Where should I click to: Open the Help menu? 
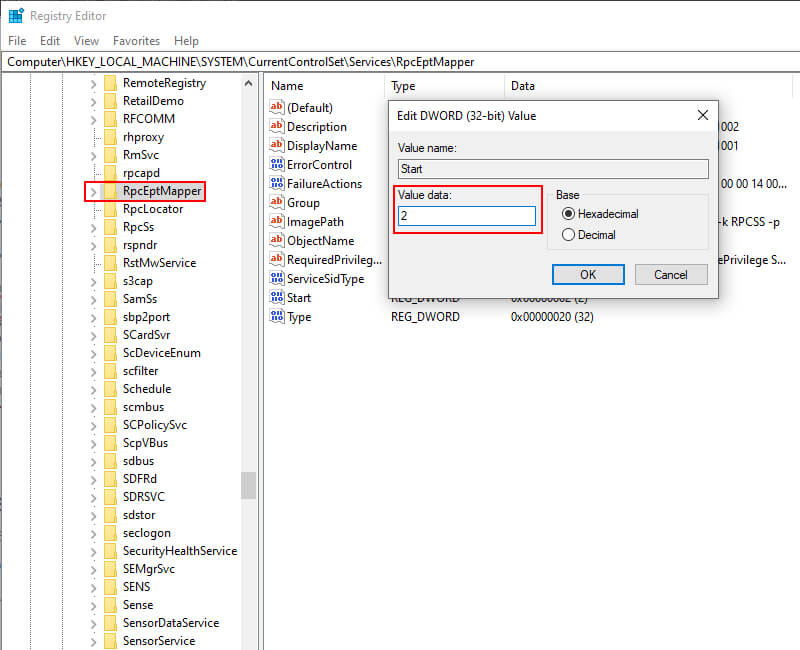click(x=186, y=41)
